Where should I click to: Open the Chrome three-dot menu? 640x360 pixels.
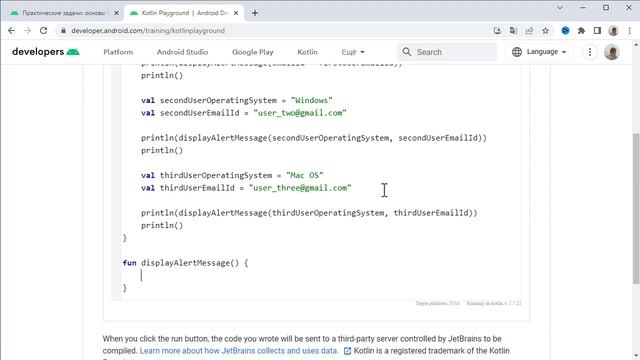click(629, 31)
